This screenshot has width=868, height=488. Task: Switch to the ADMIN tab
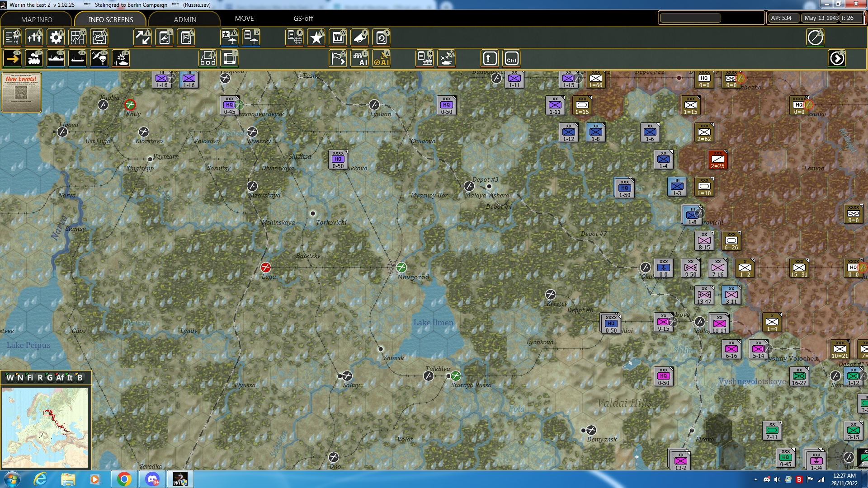[185, 19]
